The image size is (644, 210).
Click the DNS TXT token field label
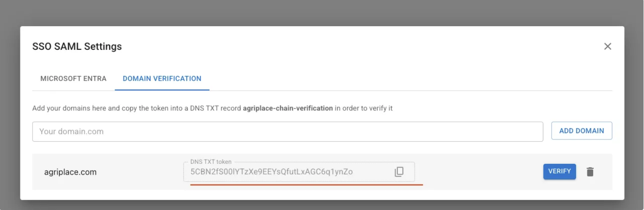[211, 162]
